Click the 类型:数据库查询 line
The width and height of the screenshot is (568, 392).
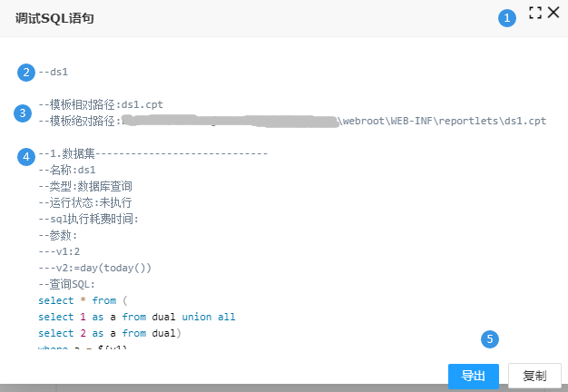pyautogui.click(x=86, y=186)
